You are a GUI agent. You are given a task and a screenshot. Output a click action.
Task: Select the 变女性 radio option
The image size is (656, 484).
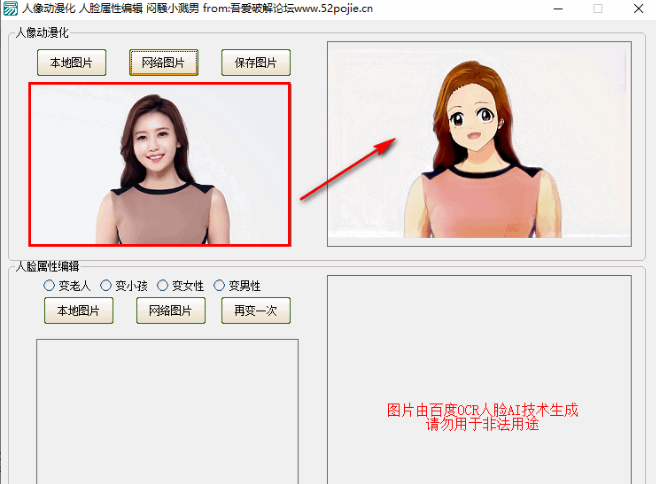click(180, 286)
